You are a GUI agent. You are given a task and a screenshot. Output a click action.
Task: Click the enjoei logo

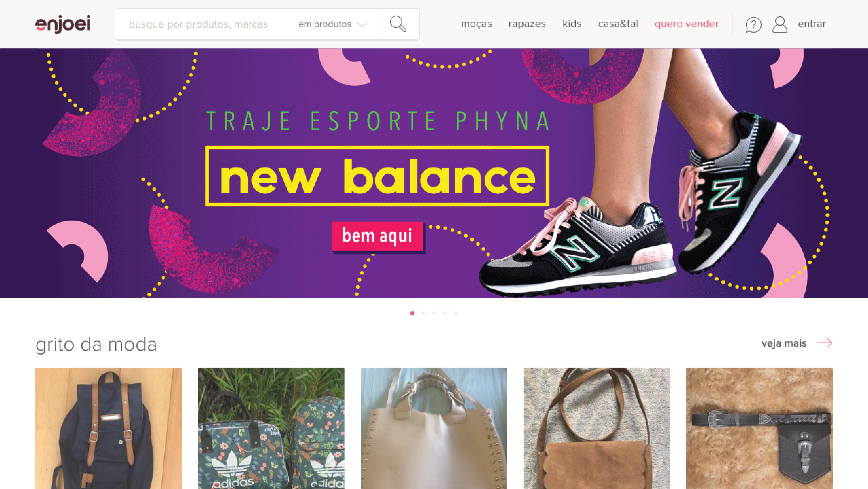tap(63, 24)
